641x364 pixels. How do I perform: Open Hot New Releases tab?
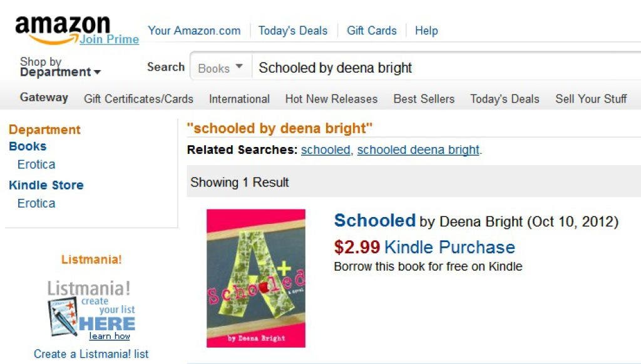(x=331, y=99)
